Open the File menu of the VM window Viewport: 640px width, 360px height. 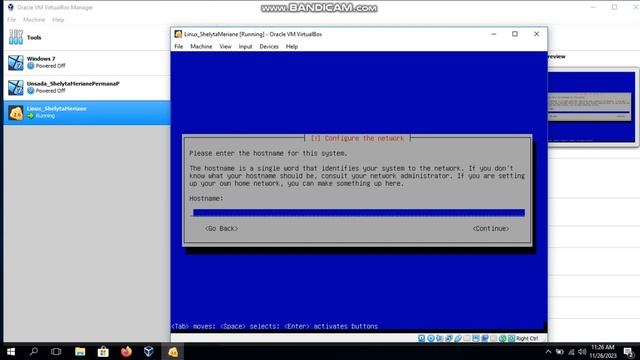click(179, 47)
